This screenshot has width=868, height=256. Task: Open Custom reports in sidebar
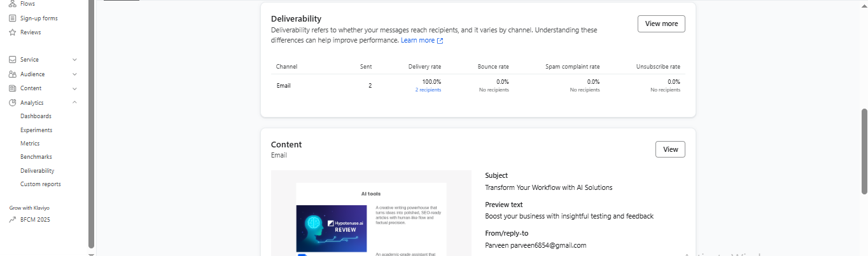point(41,184)
